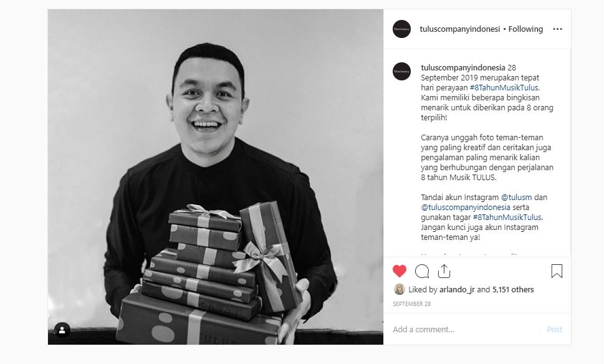Click the Add a comment field
604x364 pixels.
[x=466, y=329]
